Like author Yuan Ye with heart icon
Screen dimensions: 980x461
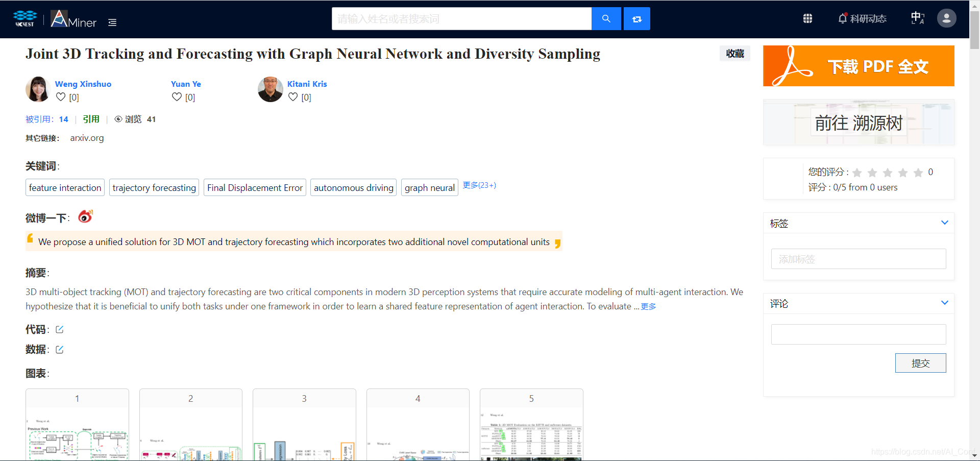(177, 97)
